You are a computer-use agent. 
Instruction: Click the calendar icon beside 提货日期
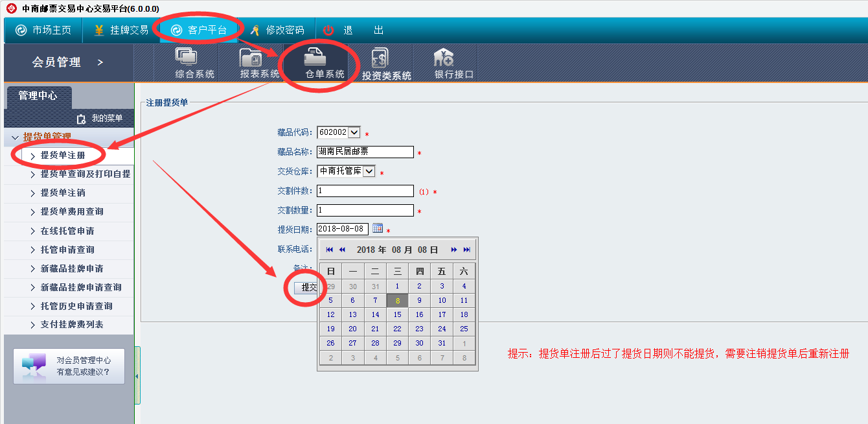click(x=378, y=228)
